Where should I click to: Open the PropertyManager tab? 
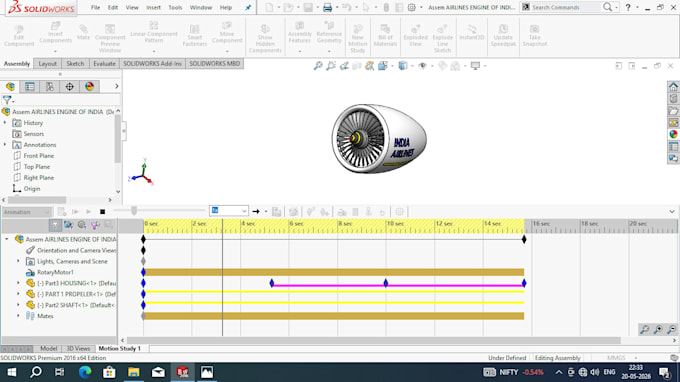[30, 86]
